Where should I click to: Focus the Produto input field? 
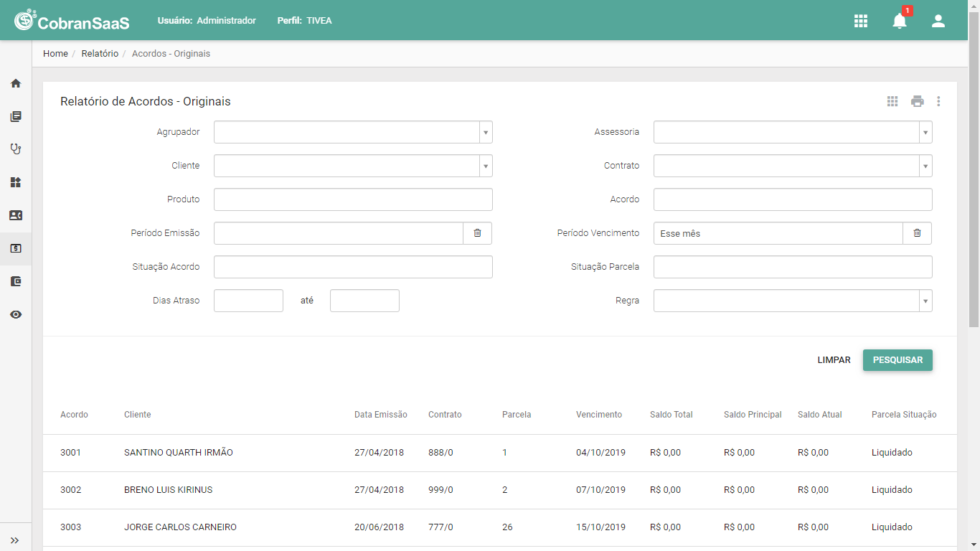[x=353, y=199]
